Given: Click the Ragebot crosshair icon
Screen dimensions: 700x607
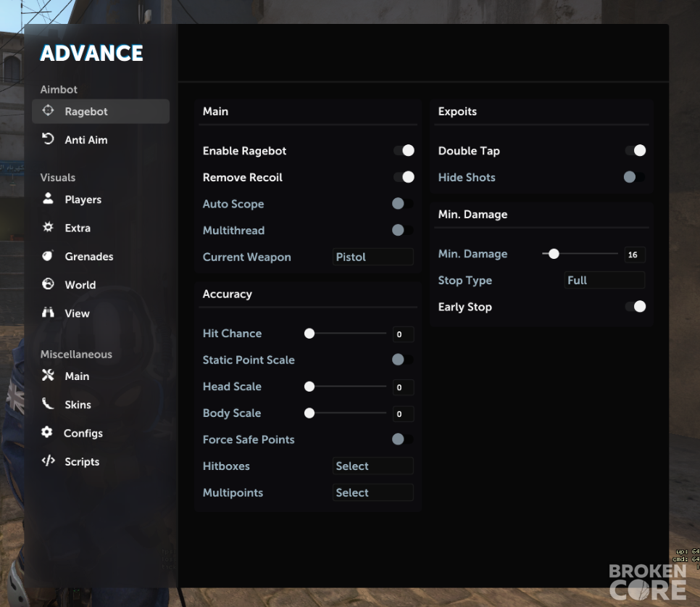Looking at the screenshot, I should (48, 110).
